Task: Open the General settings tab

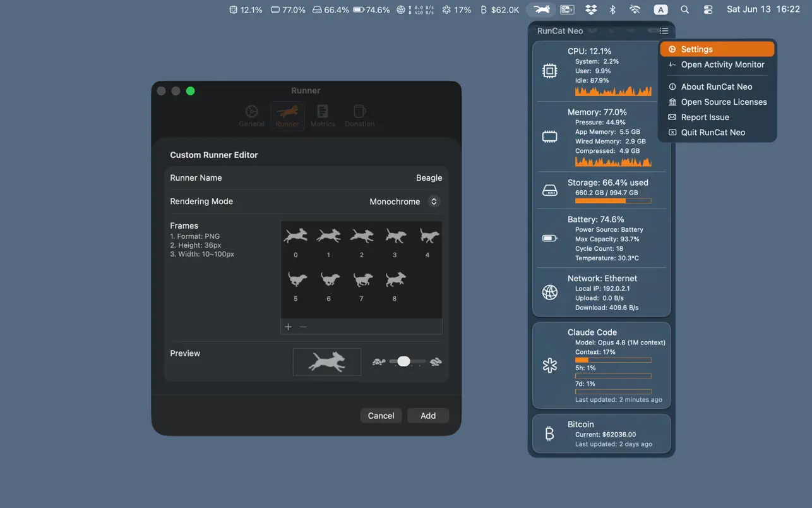Action: pos(251,116)
